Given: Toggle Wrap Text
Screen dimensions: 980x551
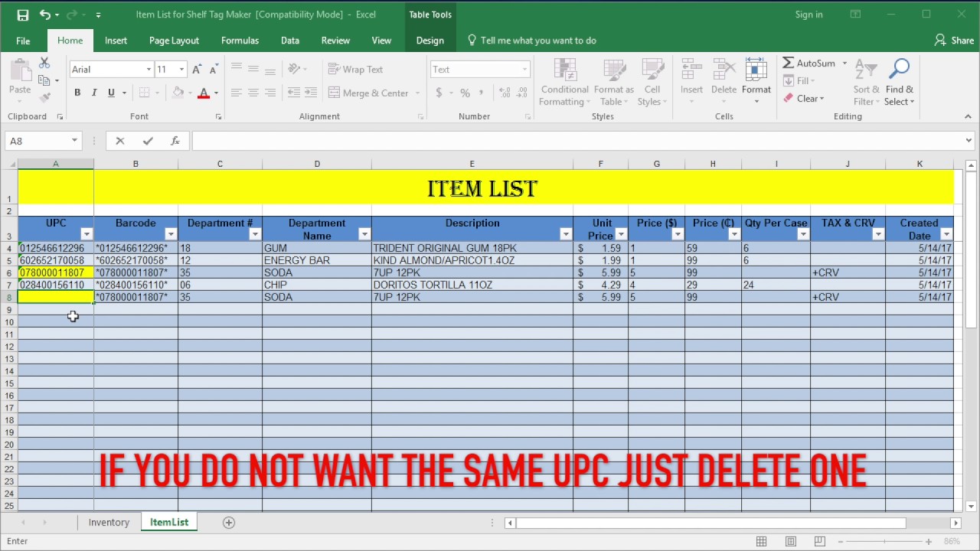Looking at the screenshot, I should pos(355,70).
